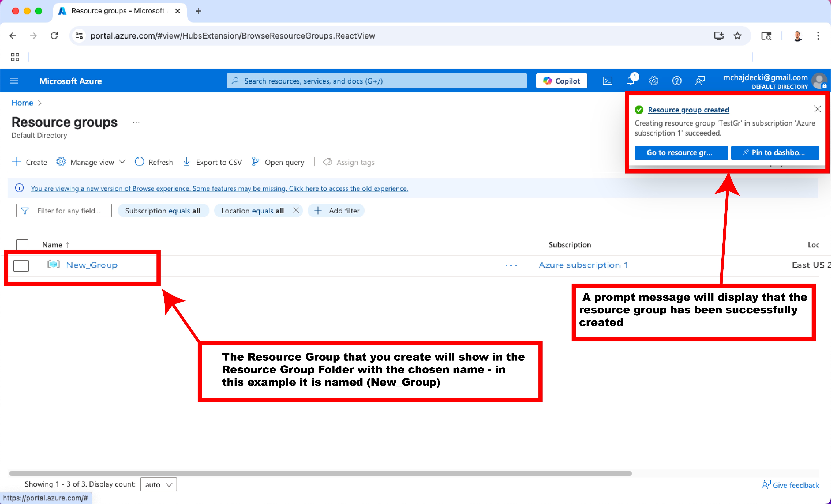The width and height of the screenshot is (831, 504).
Task: Go back in the browser
Action: pyautogui.click(x=13, y=36)
